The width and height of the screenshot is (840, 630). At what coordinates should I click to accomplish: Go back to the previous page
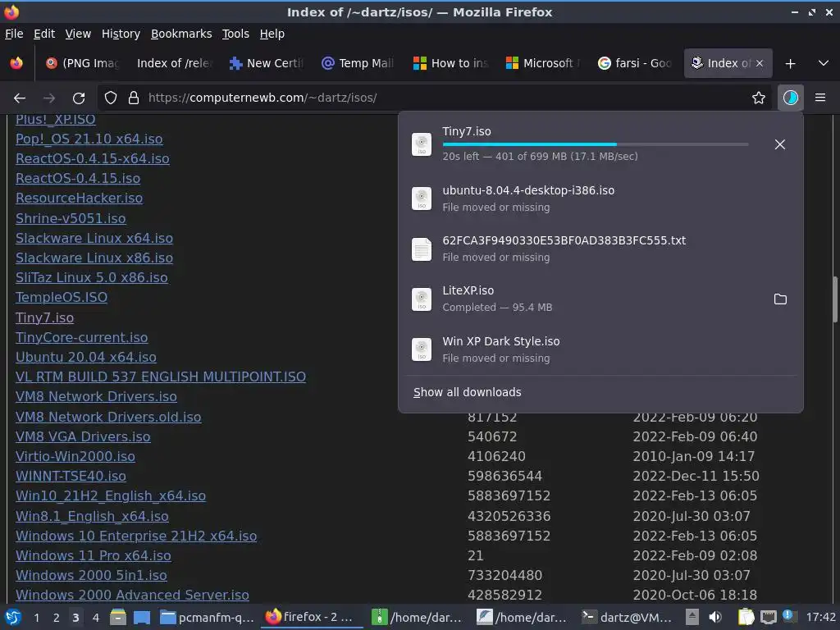[20, 98]
